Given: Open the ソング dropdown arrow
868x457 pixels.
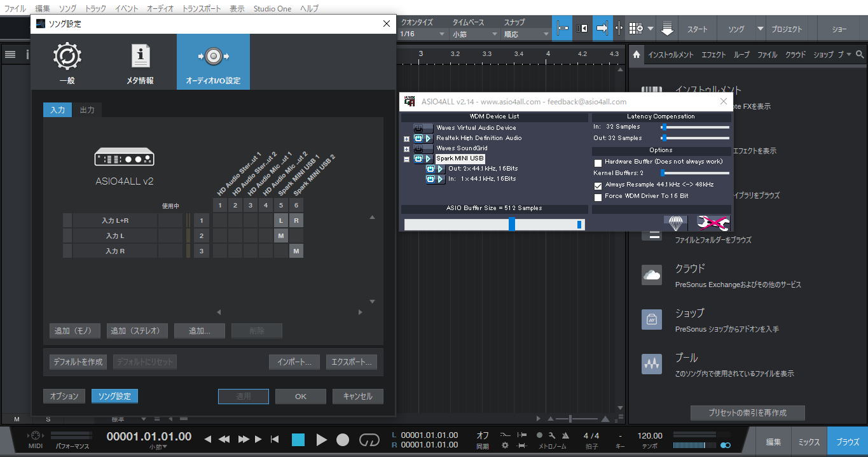Looking at the screenshot, I should [x=761, y=29].
